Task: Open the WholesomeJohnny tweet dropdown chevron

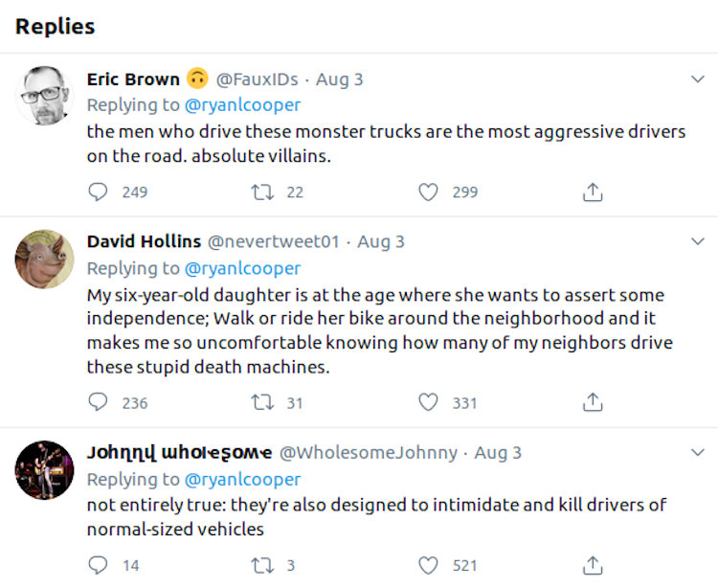Action: 698,452
